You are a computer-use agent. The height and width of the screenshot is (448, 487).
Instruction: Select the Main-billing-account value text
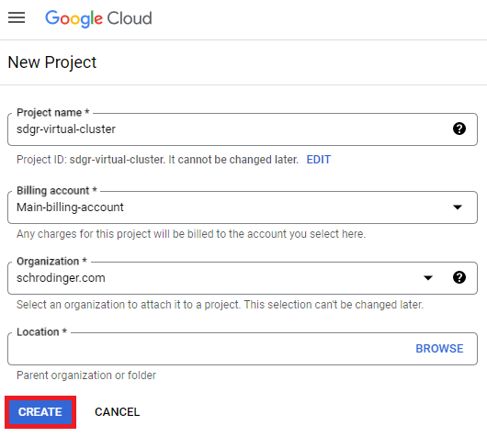pyautogui.click(x=70, y=207)
